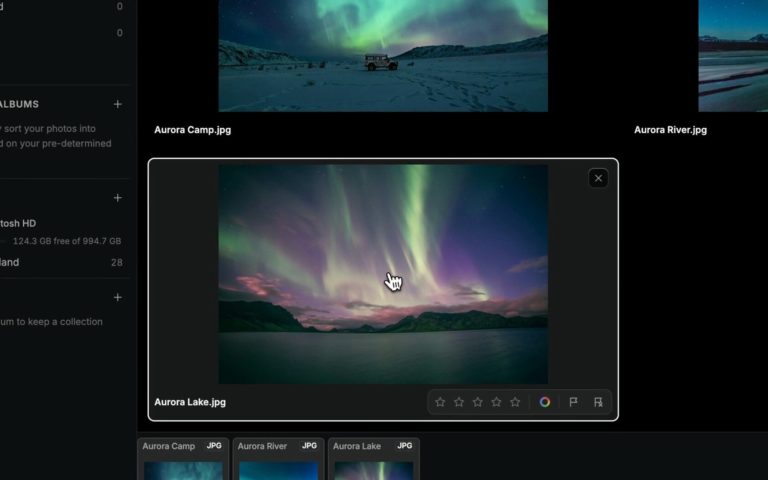
Task: Rate Aurora Lake one star
Action: coord(440,402)
